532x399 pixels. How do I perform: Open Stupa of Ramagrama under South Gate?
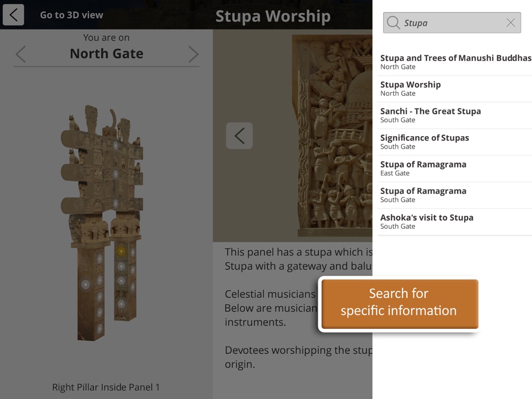(455, 195)
